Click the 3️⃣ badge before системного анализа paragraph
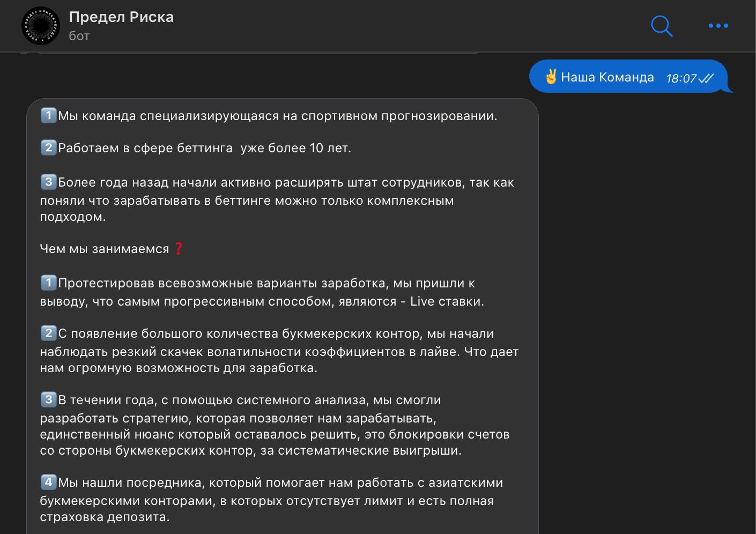This screenshot has width=756, height=534. point(49,399)
